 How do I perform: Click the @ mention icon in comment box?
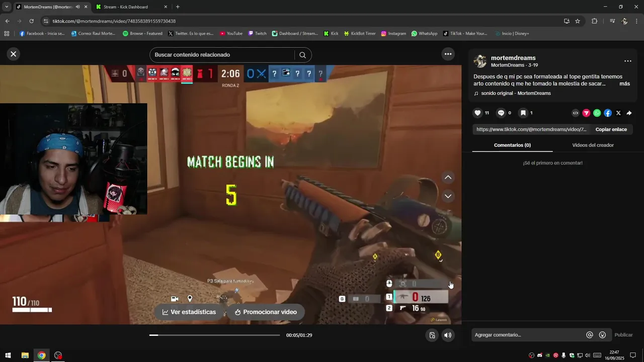pyautogui.click(x=590, y=335)
